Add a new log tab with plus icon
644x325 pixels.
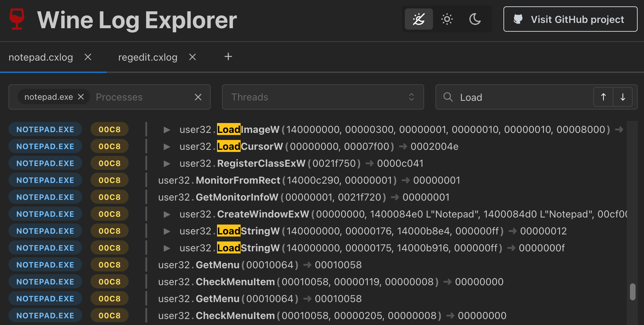[228, 57]
